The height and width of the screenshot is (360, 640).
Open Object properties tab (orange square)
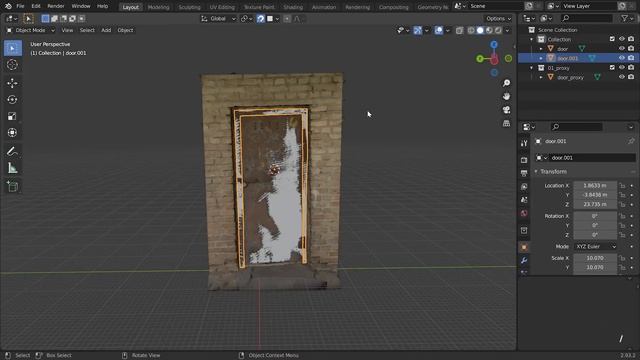coord(524,247)
